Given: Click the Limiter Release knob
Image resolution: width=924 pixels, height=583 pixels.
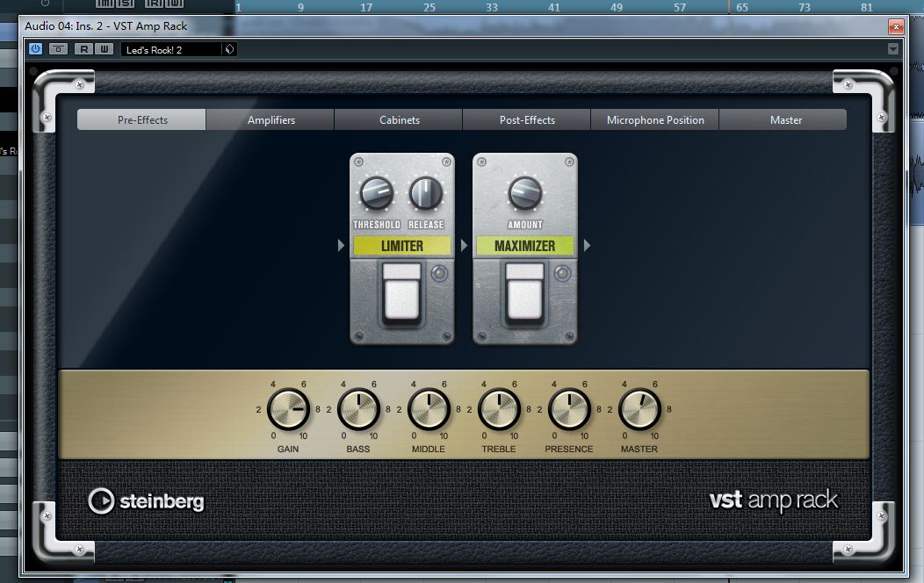Looking at the screenshot, I should (426, 193).
